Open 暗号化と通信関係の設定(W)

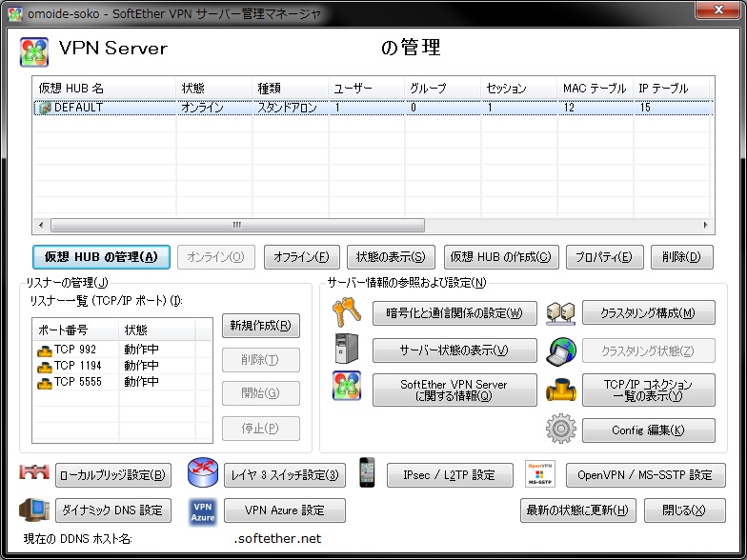[454, 312]
